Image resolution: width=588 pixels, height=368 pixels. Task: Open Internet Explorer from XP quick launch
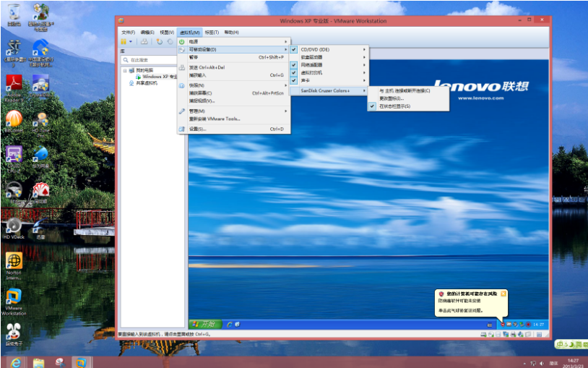230,325
